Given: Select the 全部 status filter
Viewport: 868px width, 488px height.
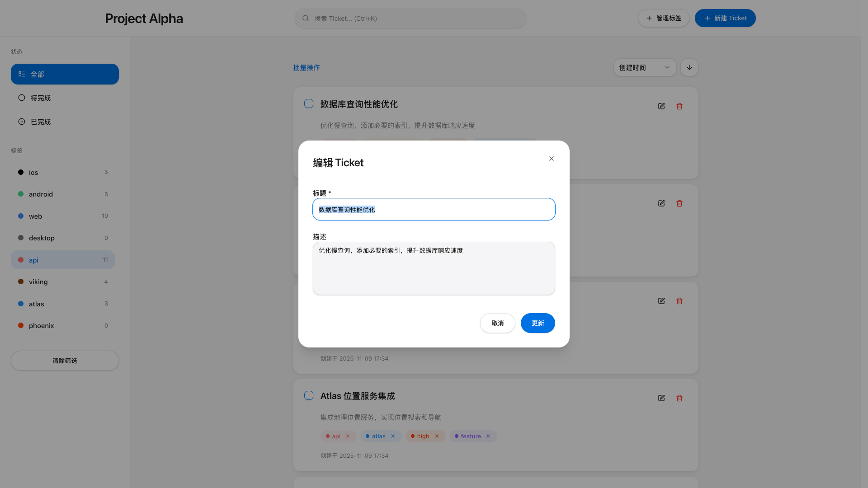Looking at the screenshot, I should [x=65, y=74].
